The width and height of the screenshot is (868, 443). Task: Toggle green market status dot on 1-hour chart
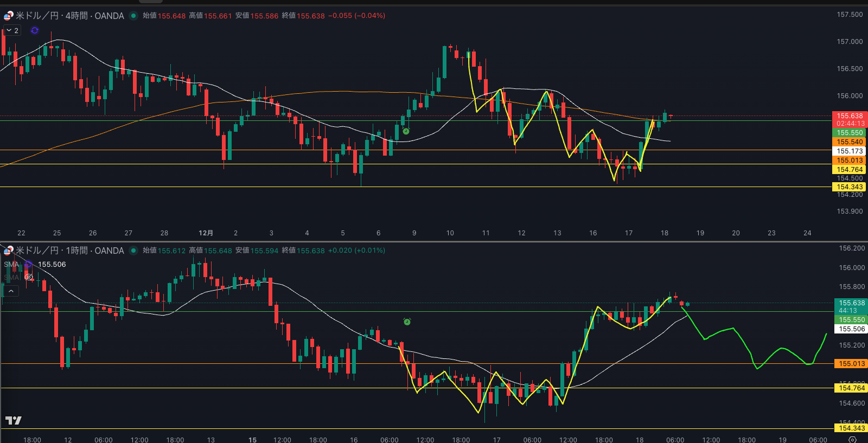coord(133,251)
